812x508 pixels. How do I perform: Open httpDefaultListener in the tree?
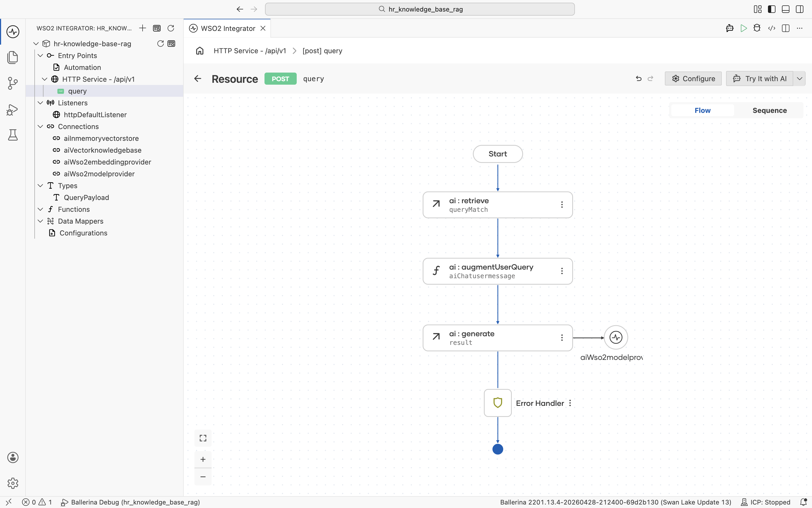pyautogui.click(x=105, y=115)
